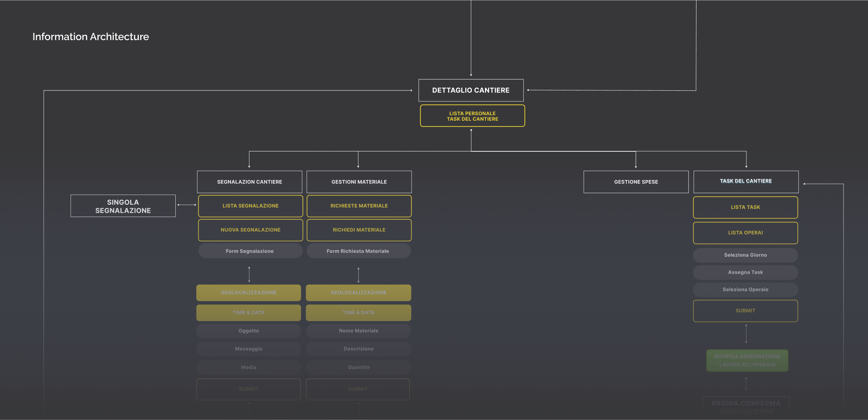Viewport: 868px width, 420px height.
Task: Click the Assegna Task pill
Action: pyautogui.click(x=745, y=272)
